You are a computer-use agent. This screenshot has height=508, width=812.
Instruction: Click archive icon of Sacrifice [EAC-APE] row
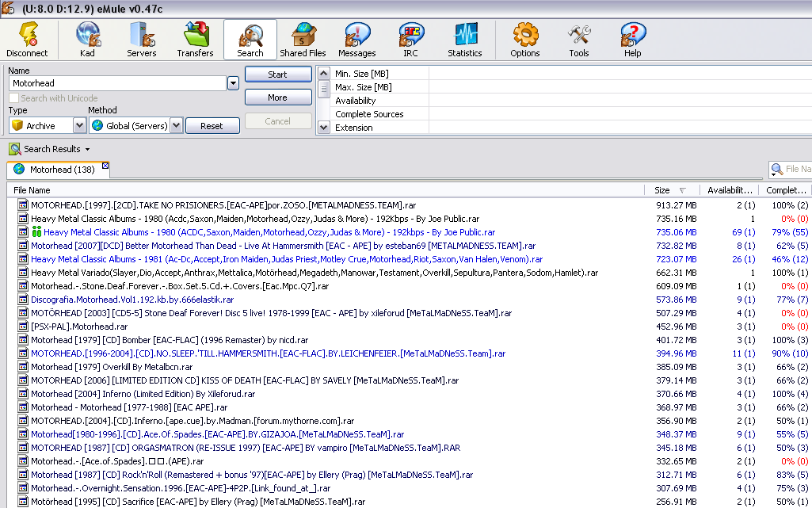(23, 502)
